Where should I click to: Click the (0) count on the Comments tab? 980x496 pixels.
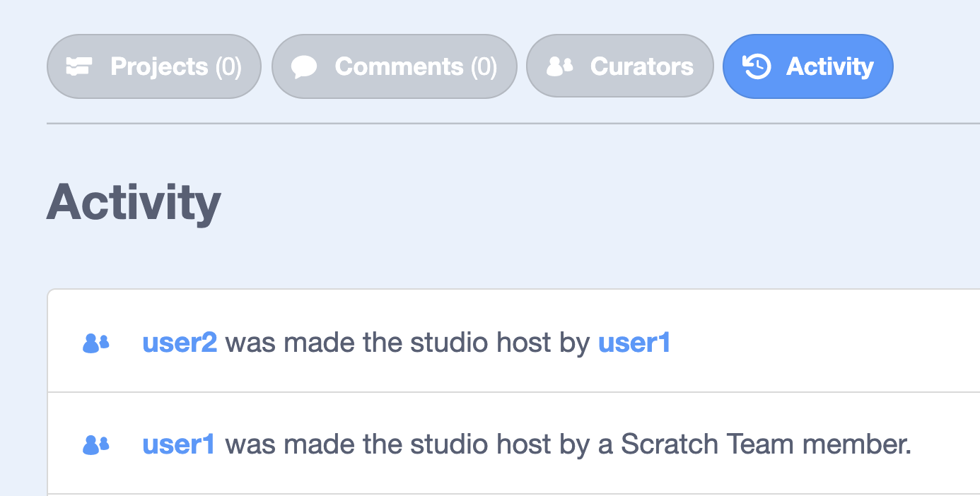point(484,66)
